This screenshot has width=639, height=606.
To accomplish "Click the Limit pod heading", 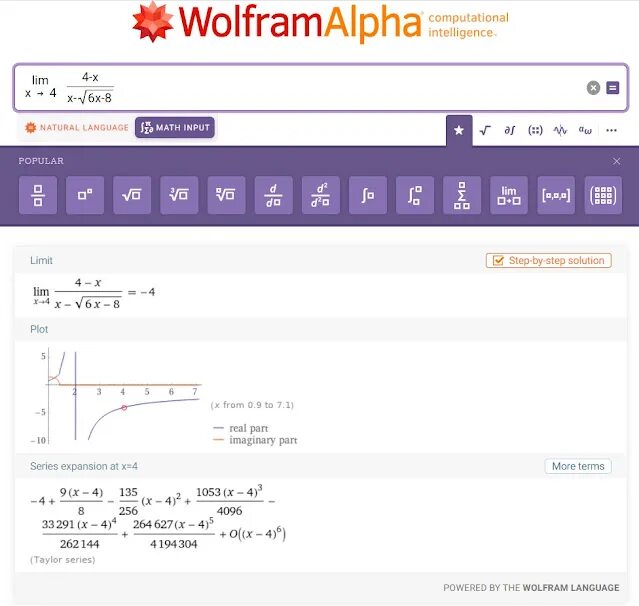I will click(x=41, y=260).
